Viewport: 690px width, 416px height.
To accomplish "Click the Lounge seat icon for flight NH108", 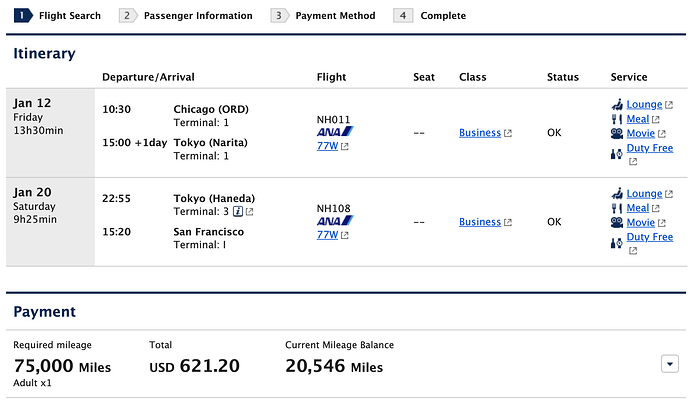I will (617, 193).
